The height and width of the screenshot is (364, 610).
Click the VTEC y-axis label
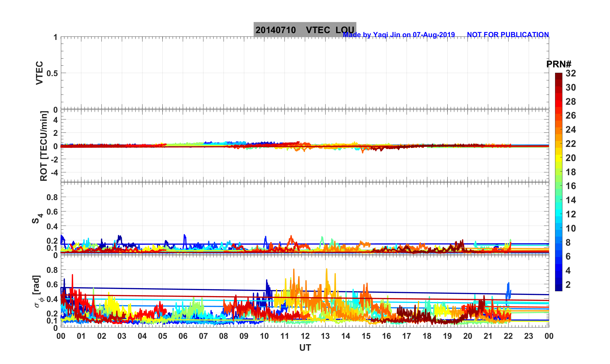pyautogui.click(x=39, y=73)
